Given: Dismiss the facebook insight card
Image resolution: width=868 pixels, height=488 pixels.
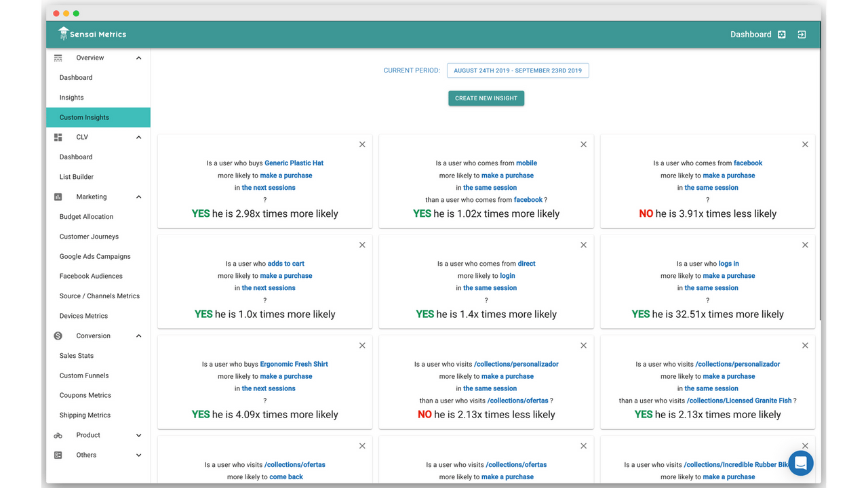Looking at the screenshot, I should (805, 144).
